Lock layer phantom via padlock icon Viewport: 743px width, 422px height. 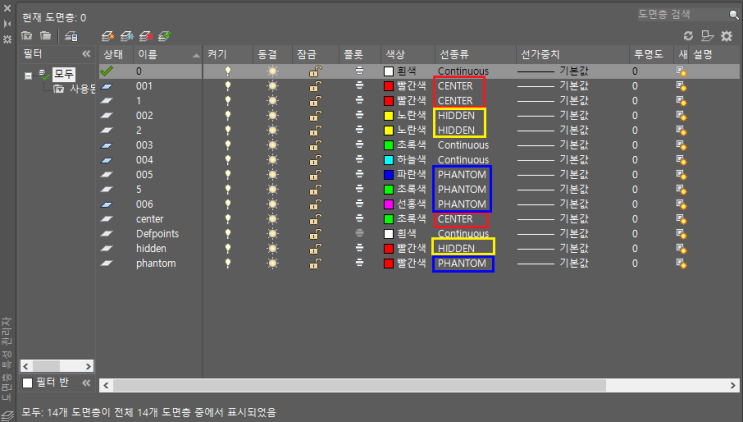[315, 263]
